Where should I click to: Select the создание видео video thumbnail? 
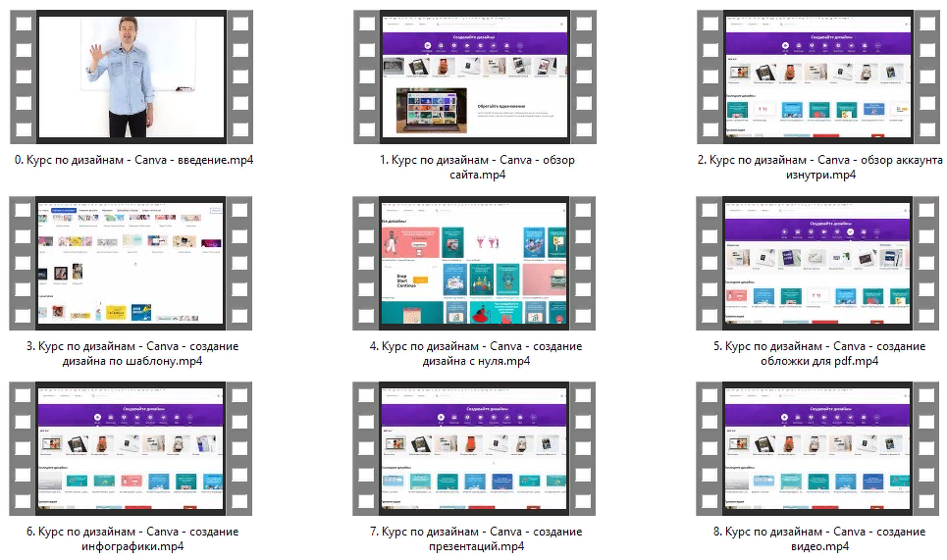pyautogui.click(x=817, y=449)
